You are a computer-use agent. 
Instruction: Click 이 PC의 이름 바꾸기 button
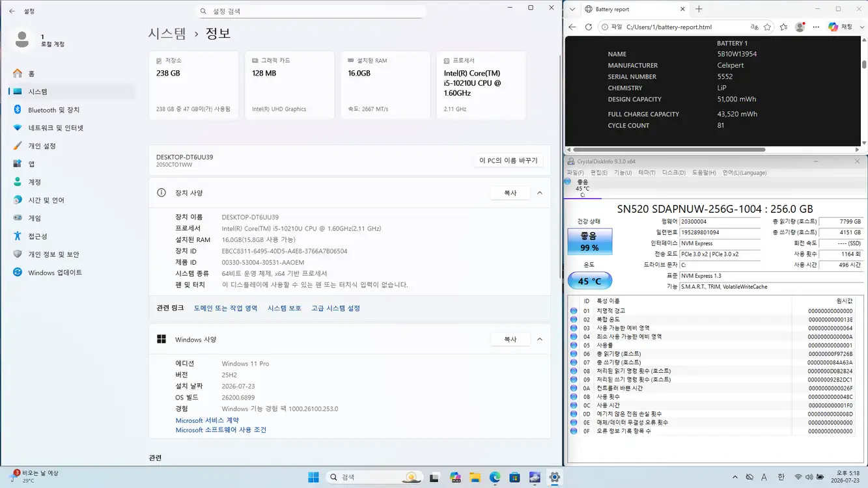coord(509,160)
